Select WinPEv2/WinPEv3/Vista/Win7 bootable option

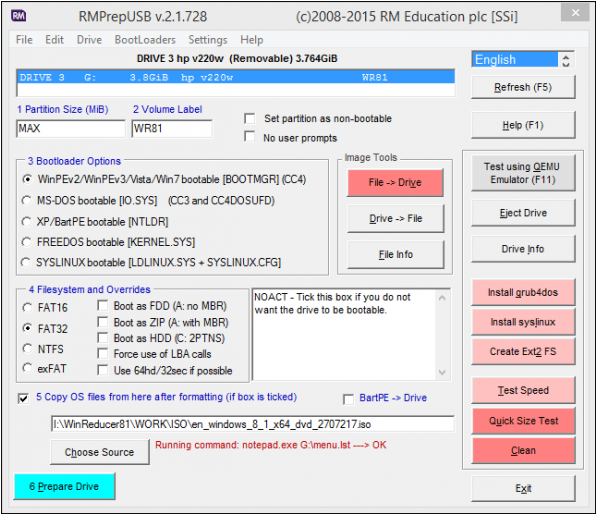click(x=27, y=179)
